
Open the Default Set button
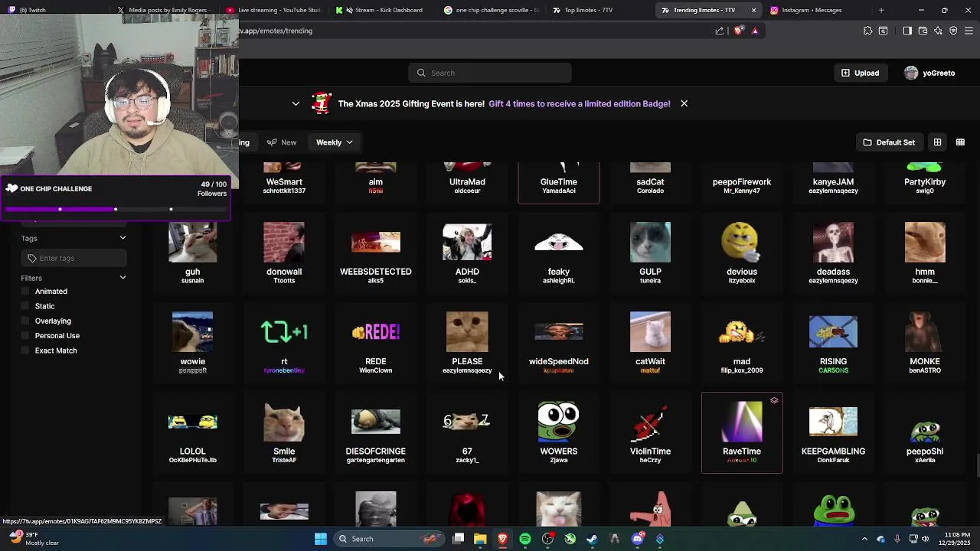(x=889, y=142)
